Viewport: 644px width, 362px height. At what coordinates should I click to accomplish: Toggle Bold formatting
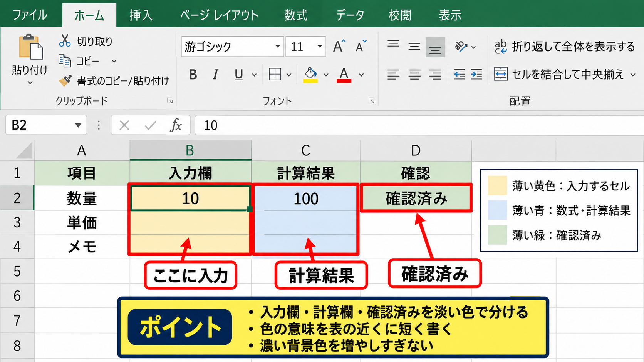(193, 75)
